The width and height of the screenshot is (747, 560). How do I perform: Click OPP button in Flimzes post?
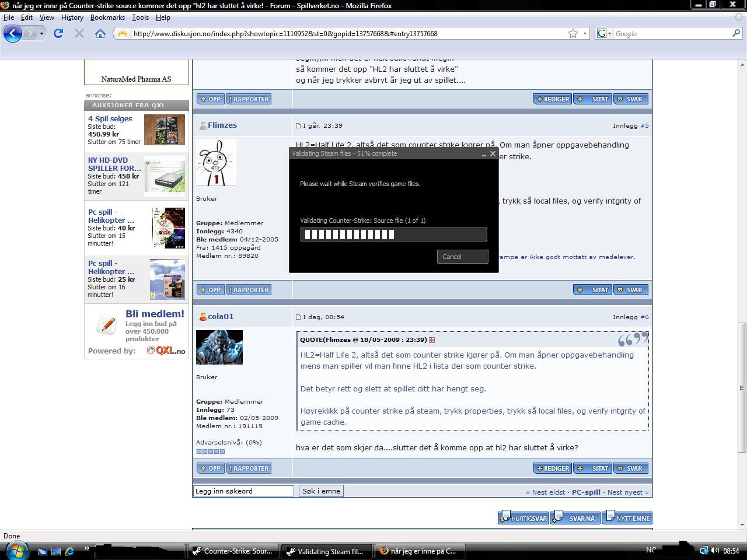210,290
